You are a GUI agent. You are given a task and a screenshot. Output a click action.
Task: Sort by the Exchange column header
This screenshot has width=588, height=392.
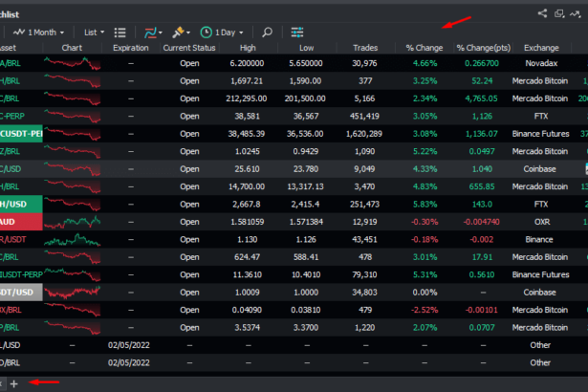click(541, 48)
